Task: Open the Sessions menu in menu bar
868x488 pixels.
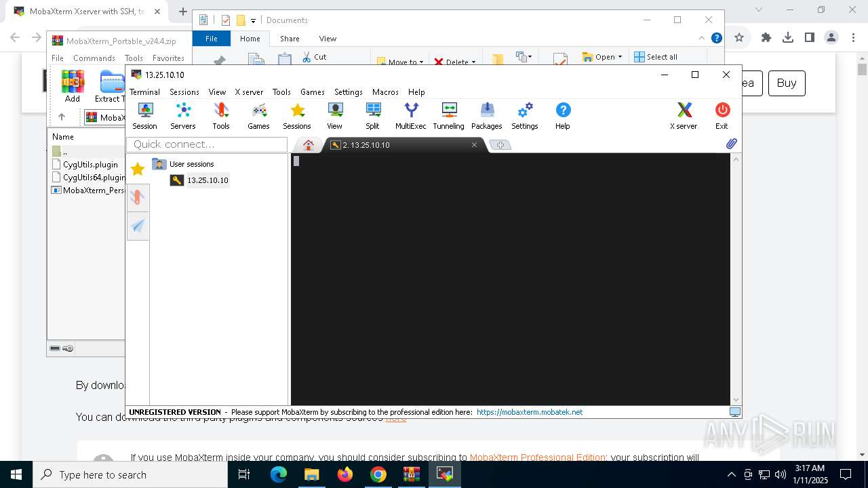Action: coord(184,92)
